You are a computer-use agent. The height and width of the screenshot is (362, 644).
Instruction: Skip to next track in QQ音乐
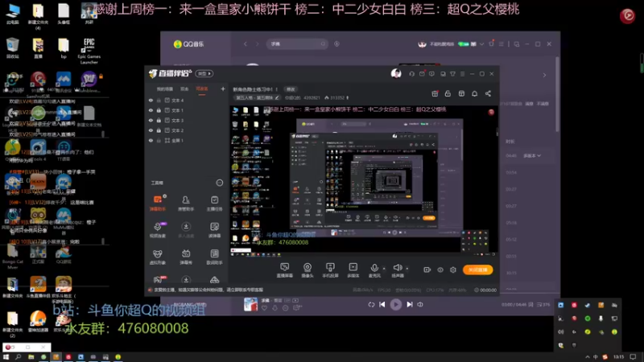click(410, 305)
